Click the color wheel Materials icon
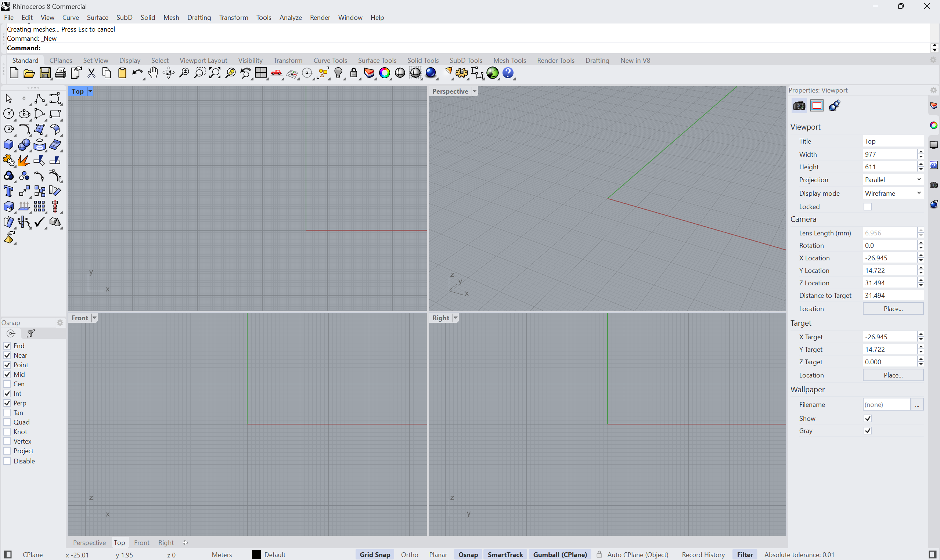940x560 pixels. point(385,73)
